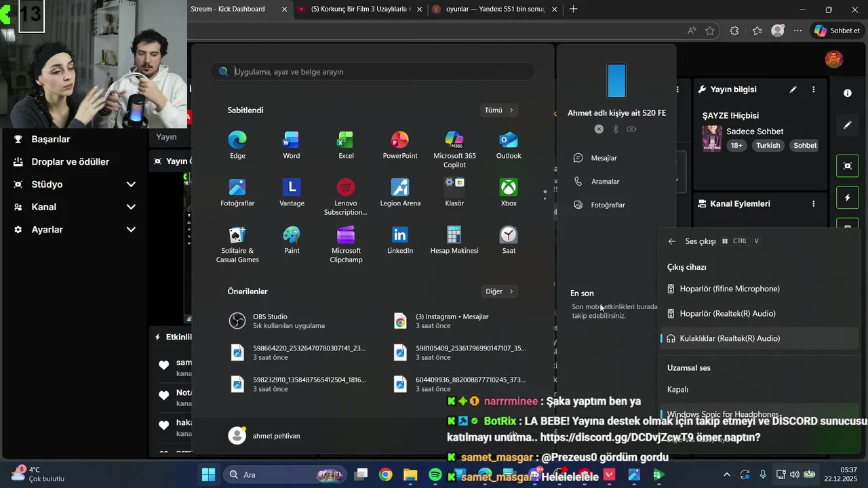Click the edit pencil in Yayın bilgisi panel
The image size is (868, 488).
click(x=793, y=89)
